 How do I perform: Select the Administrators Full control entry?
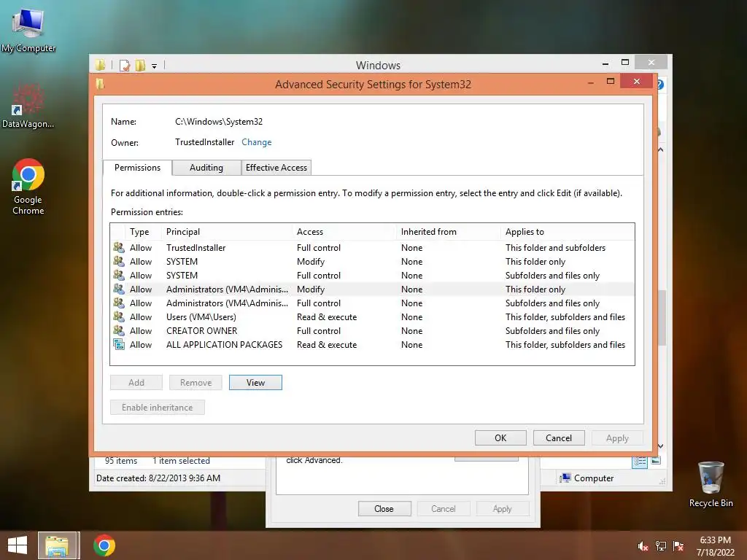coord(372,303)
